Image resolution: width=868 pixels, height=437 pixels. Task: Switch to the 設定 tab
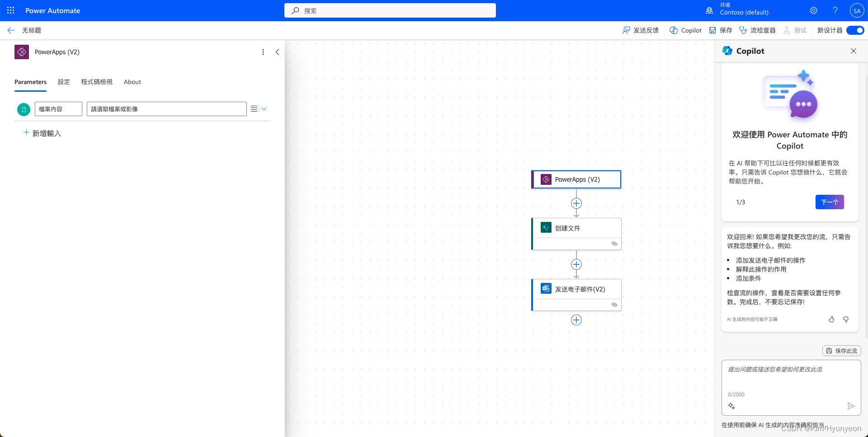coord(64,82)
